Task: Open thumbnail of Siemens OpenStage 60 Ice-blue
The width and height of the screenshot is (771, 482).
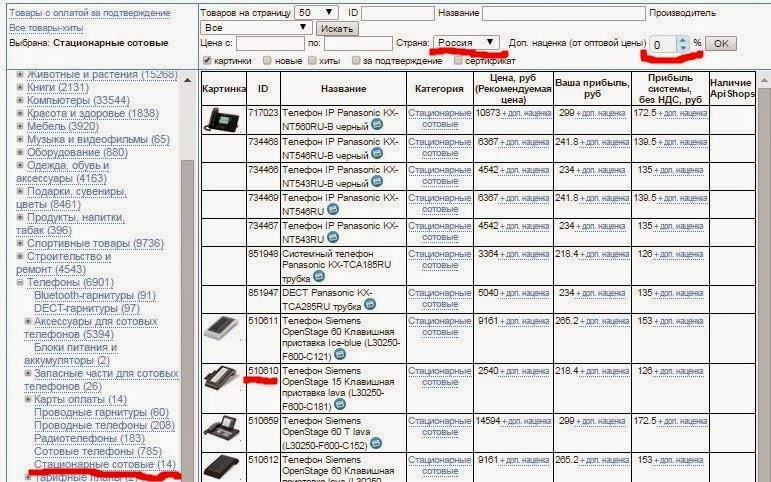Action: coord(222,328)
